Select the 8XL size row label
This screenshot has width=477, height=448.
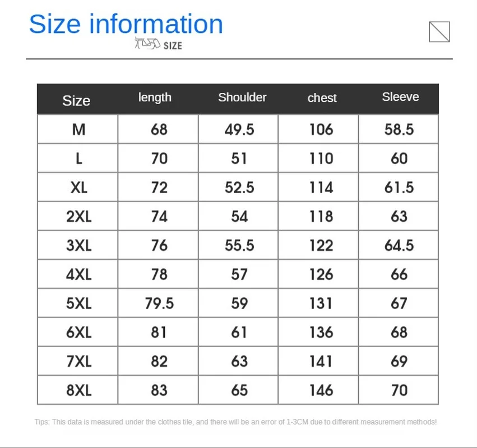tap(78, 390)
